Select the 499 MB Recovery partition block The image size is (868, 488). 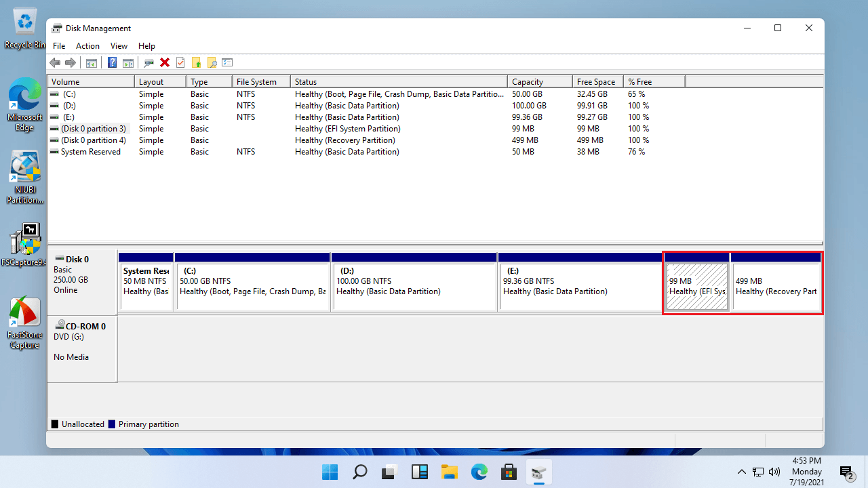pyautogui.click(x=775, y=287)
